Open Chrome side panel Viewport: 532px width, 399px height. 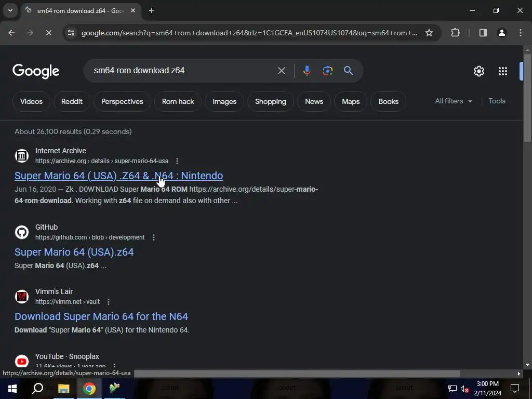click(483, 33)
